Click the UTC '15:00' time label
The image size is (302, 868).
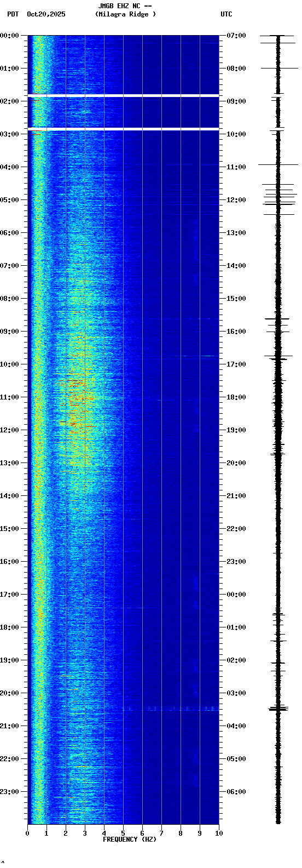coord(236,299)
